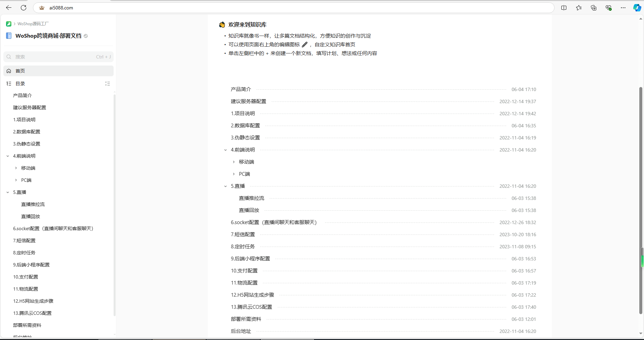Open 3.伪静态设置 in sidebar tree
The image size is (644, 340).
click(x=27, y=144)
